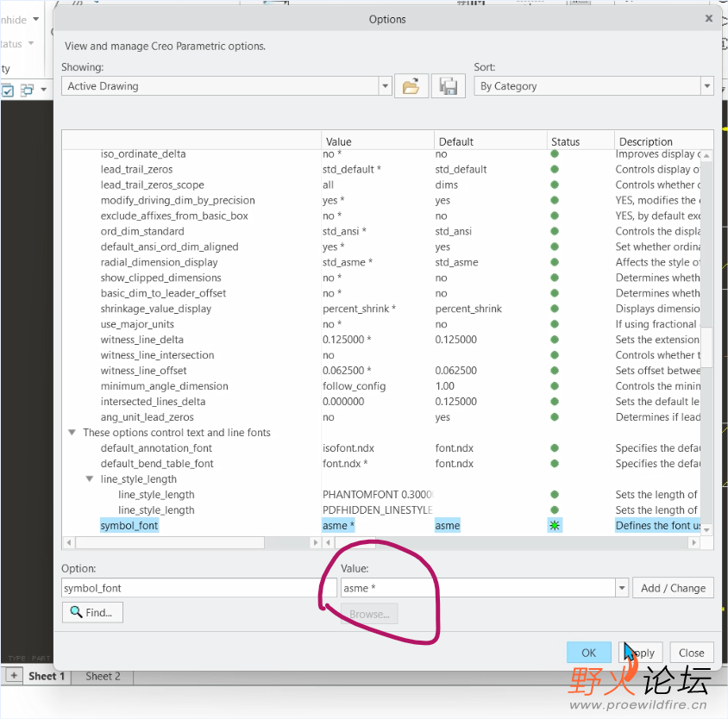Viewport: 728px width, 719px height.
Task: Click vertical scrollbar up arrow in options list
Action: pyautogui.click(x=706, y=155)
